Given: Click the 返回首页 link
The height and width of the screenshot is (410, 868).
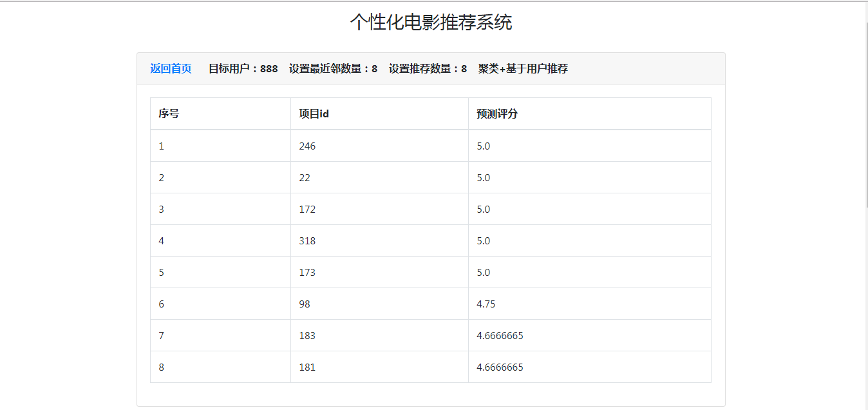Looking at the screenshot, I should 169,68.
